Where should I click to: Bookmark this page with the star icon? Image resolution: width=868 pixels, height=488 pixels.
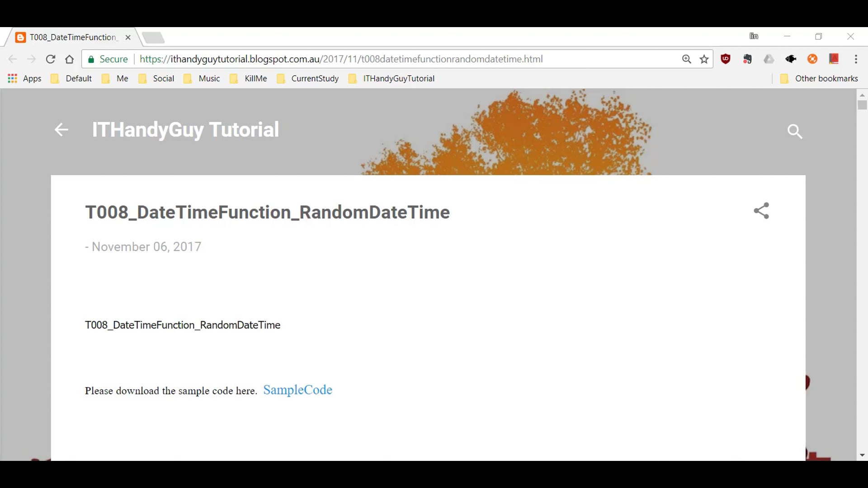pyautogui.click(x=704, y=59)
